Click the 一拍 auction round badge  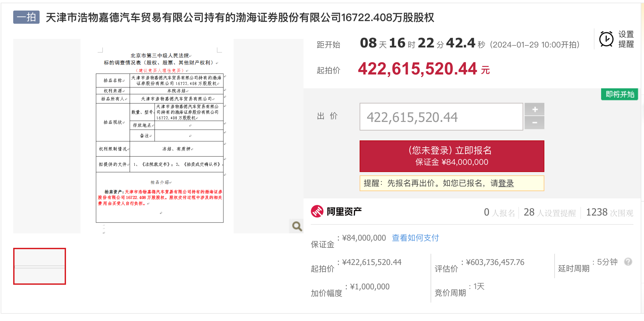point(26,17)
